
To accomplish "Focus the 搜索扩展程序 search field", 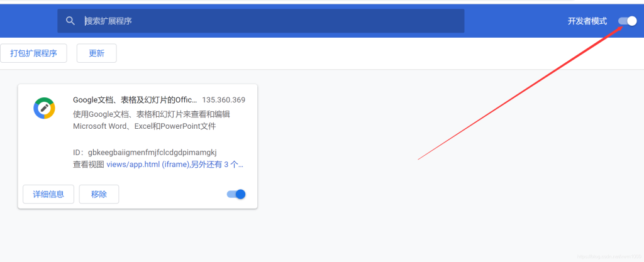I will click(x=261, y=21).
